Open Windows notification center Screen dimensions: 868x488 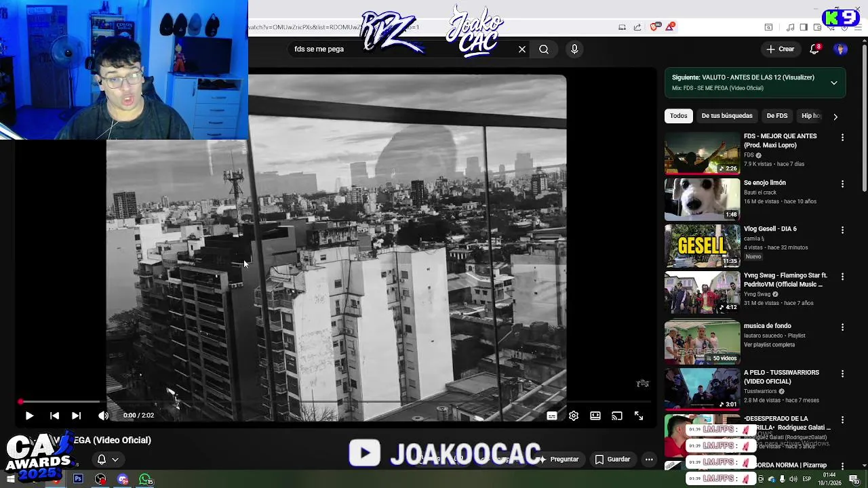(x=854, y=479)
